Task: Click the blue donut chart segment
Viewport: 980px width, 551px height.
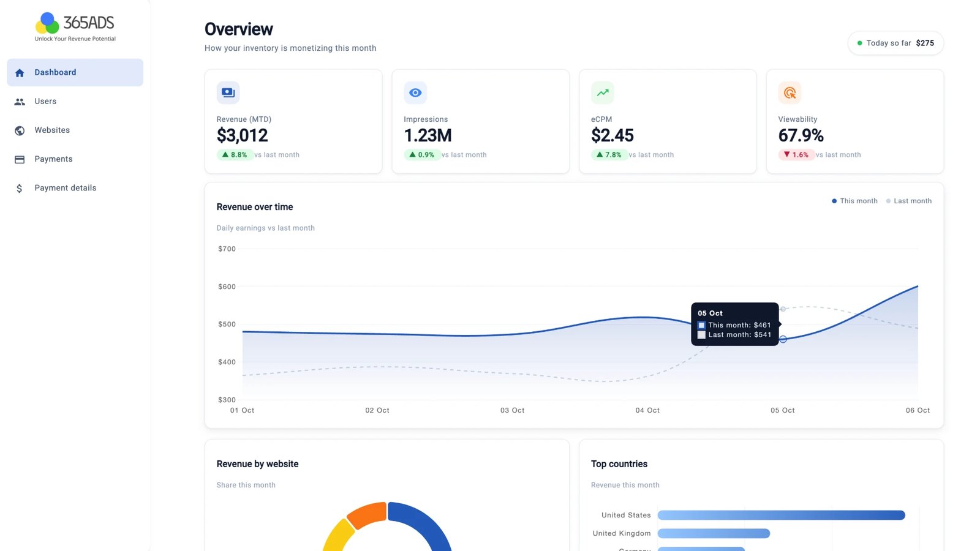Action: click(423, 524)
